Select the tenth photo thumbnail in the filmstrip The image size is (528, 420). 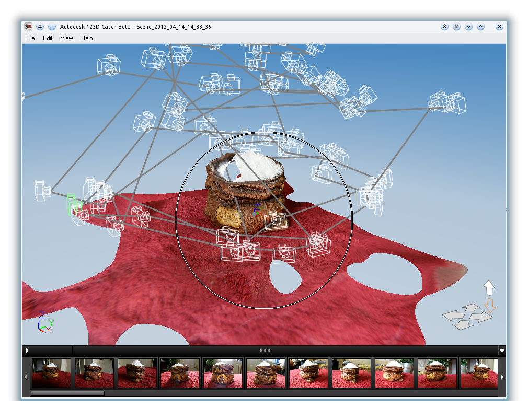[437, 373]
